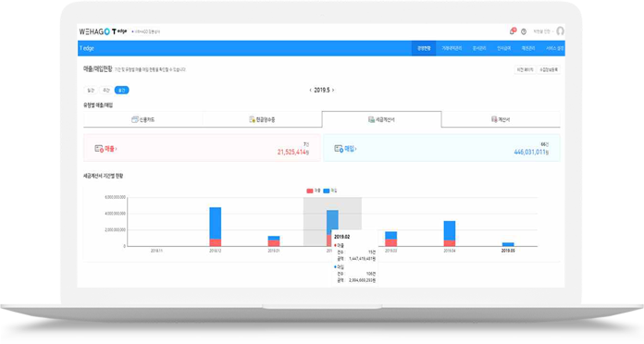Screen dimensions: 644x344
Task: Open the notification bell with red badge
Action: click(513, 31)
